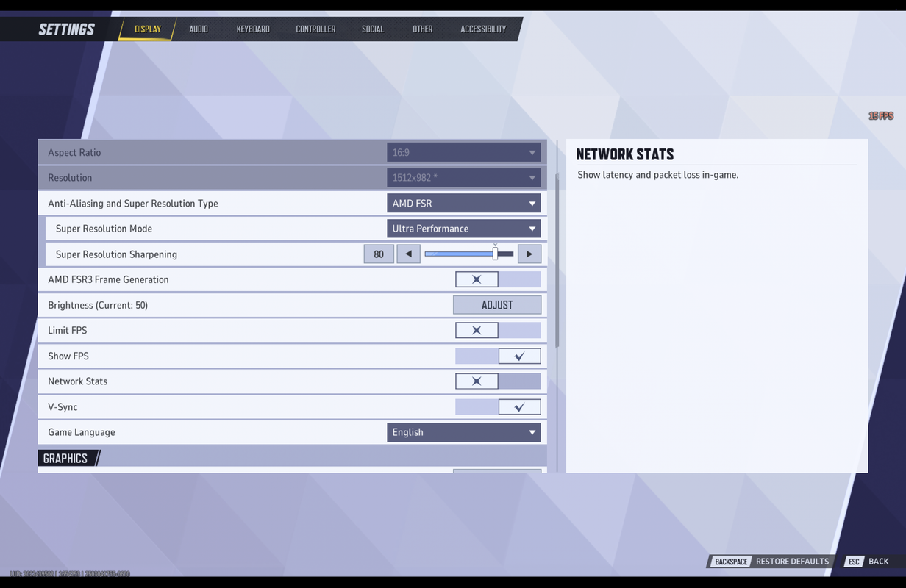Open the Other settings tab
Image resolution: width=906 pixels, height=588 pixels.
[423, 29]
